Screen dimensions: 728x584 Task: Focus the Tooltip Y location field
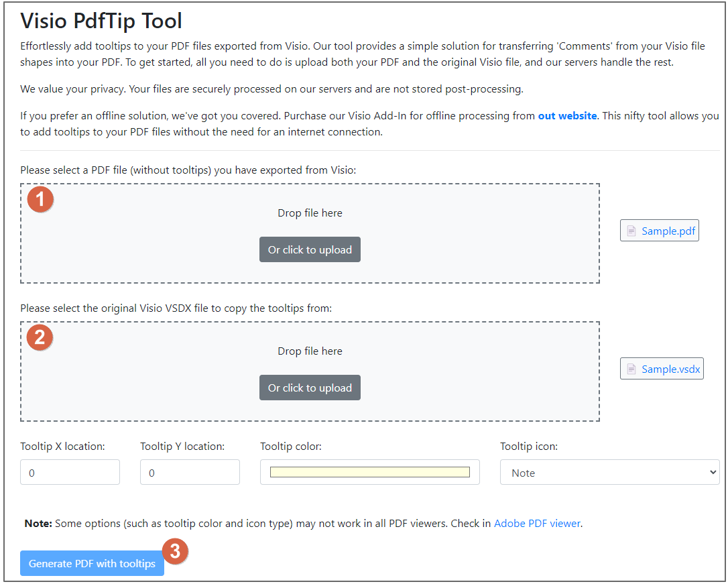click(190, 472)
